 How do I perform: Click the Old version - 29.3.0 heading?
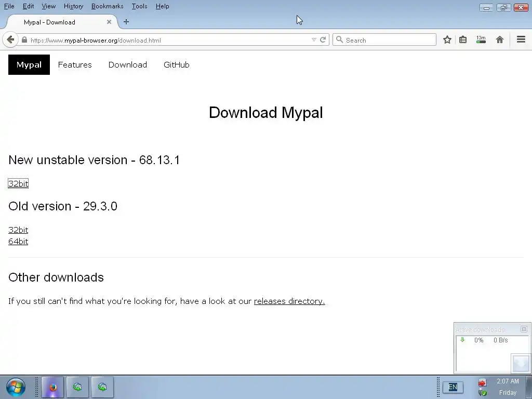pyautogui.click(x=63, y=206)
